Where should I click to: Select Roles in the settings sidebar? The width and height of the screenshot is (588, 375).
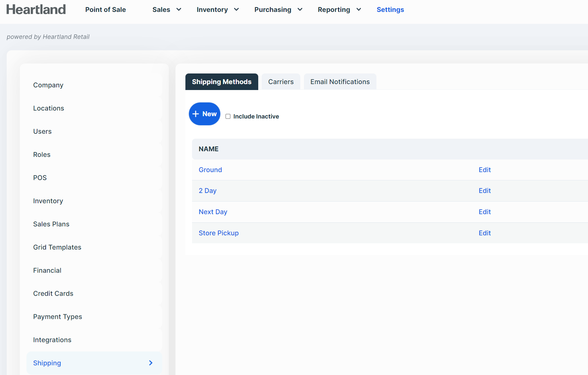pyautogui.click(x=94, y=155)
